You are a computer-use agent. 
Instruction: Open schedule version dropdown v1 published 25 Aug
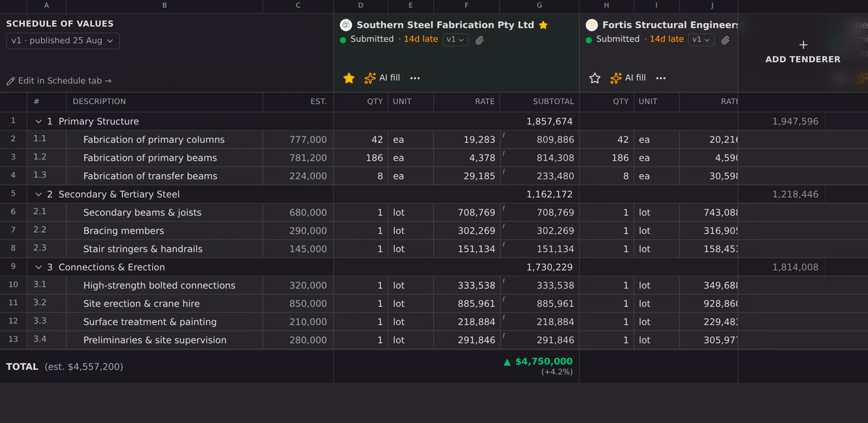pos(63,41)
